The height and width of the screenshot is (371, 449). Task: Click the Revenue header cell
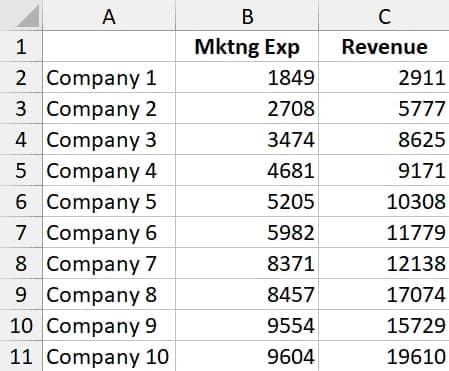[384, 46]
